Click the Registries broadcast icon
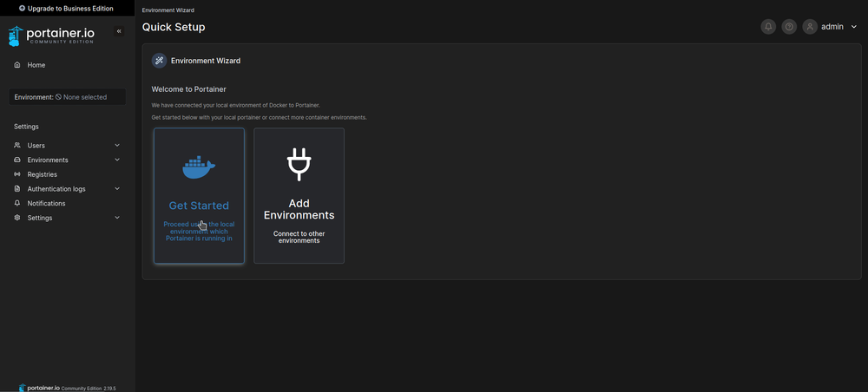Screen dimensions: 868x392 (17, 174)
